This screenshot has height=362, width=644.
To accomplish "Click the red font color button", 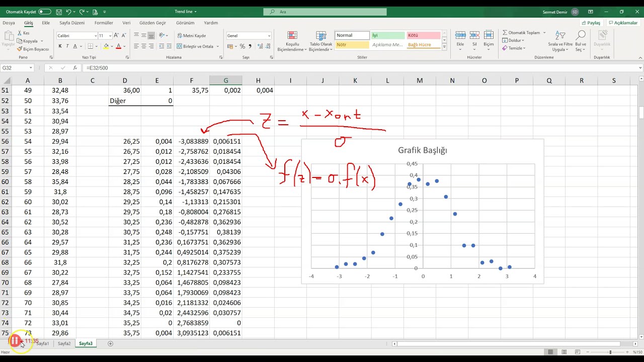I will [x=119, y=46].
